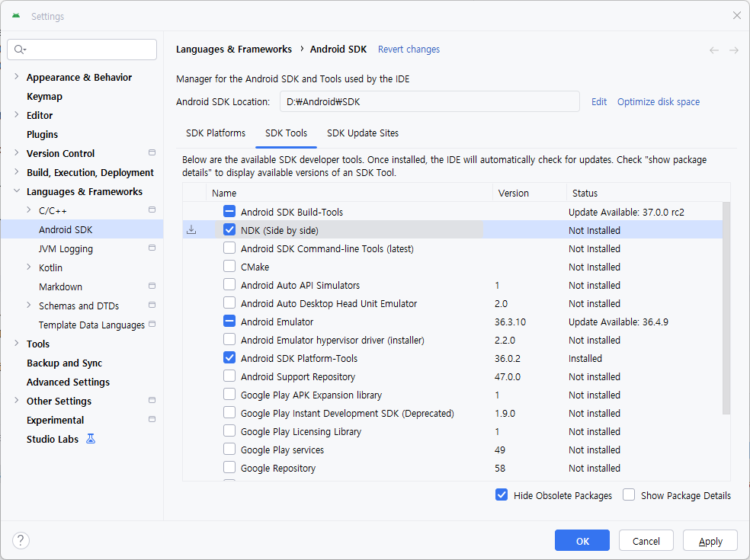Expand Version Control section
This screenshot has height=560, width=750.
tap(17, 152)
